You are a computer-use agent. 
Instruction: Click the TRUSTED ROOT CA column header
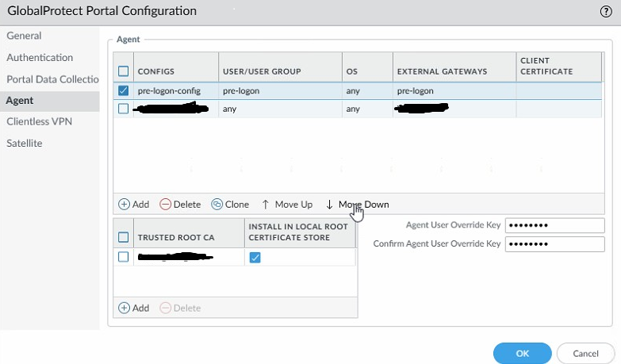tap(176, 237)
